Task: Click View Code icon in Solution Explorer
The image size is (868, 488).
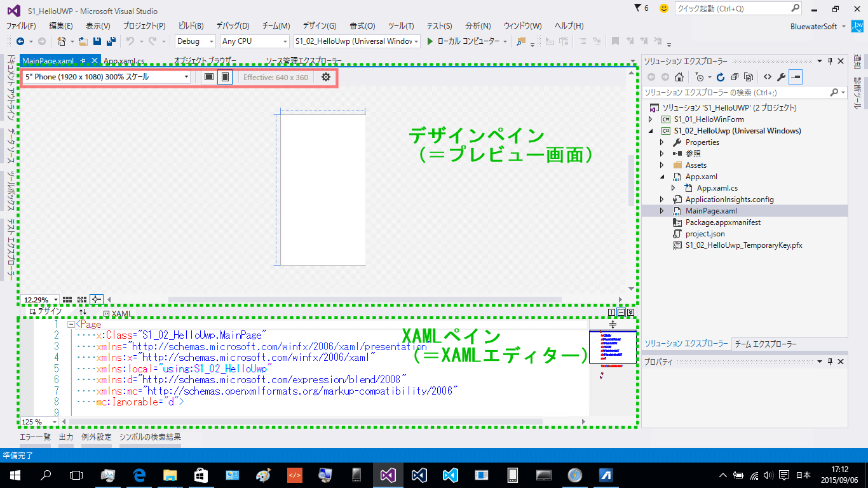Action: [x=768, y=77]
